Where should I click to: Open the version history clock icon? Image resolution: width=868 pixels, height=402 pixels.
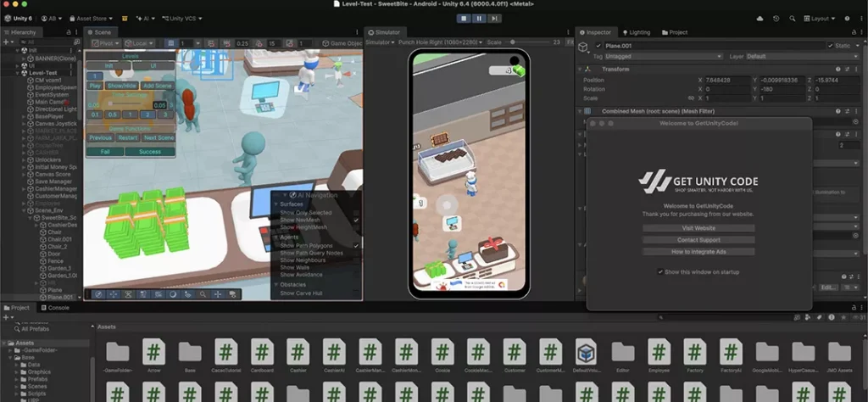tap(776, 19)
